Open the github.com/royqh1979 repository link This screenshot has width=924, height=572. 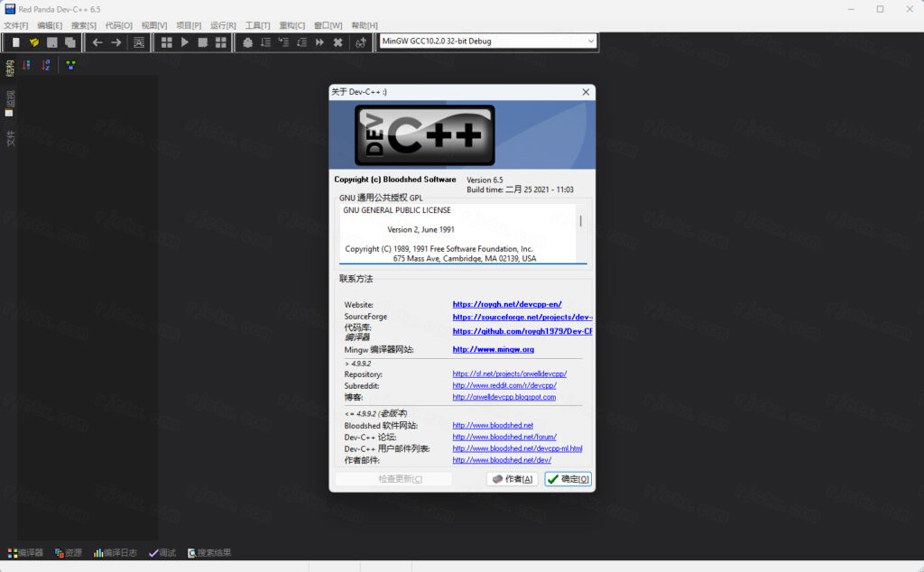pyautogui.click(x=522, y=331)
